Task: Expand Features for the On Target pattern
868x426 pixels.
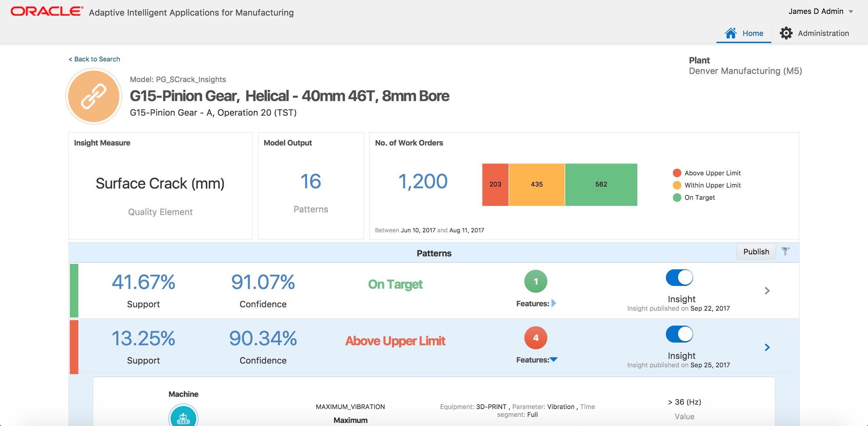Action: pos(554,304)
